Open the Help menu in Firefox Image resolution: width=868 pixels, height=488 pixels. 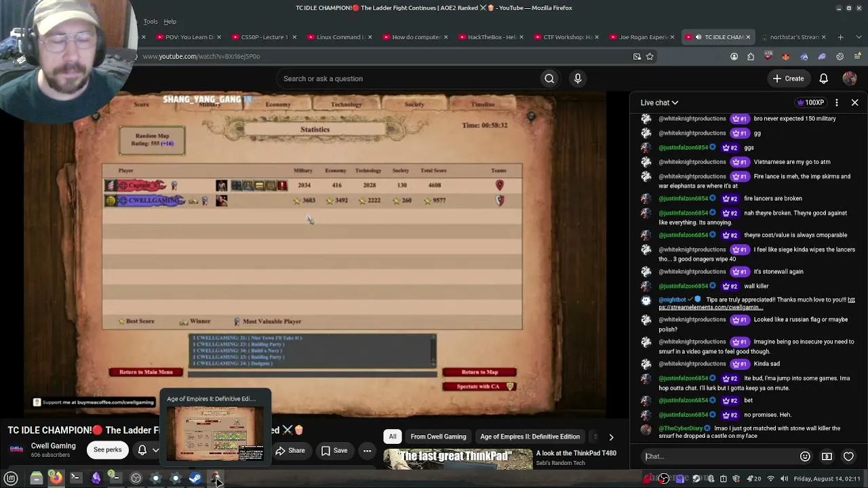[x=170, y=22]
